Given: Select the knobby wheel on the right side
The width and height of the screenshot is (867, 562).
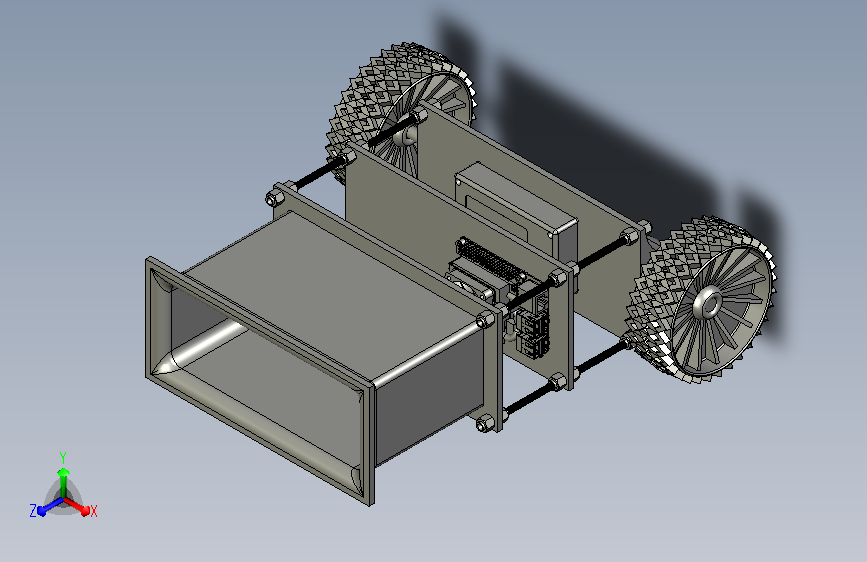Looking at the screenshot, I should (701, 300).
